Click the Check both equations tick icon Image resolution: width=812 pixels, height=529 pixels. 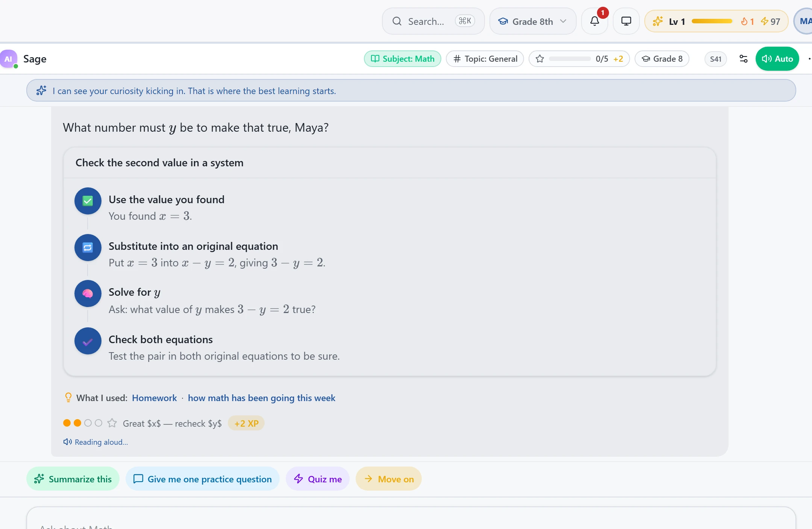88,341
